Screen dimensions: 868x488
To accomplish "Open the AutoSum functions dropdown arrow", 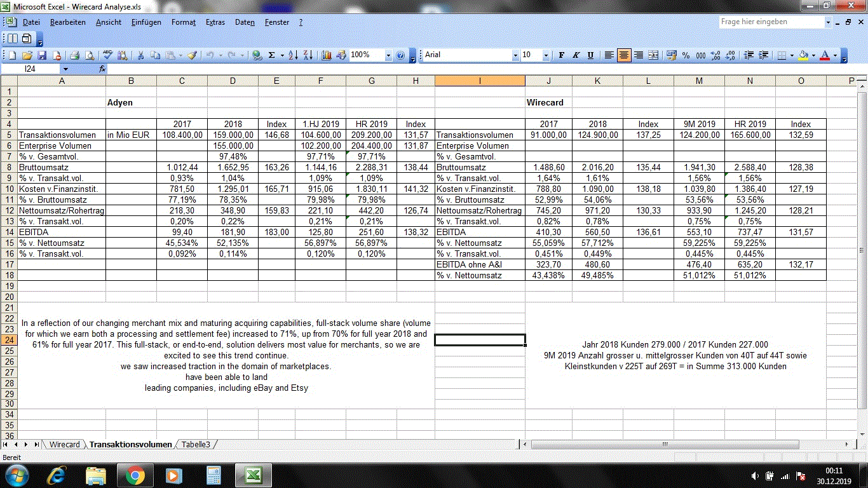I will [x=281, y=55].
